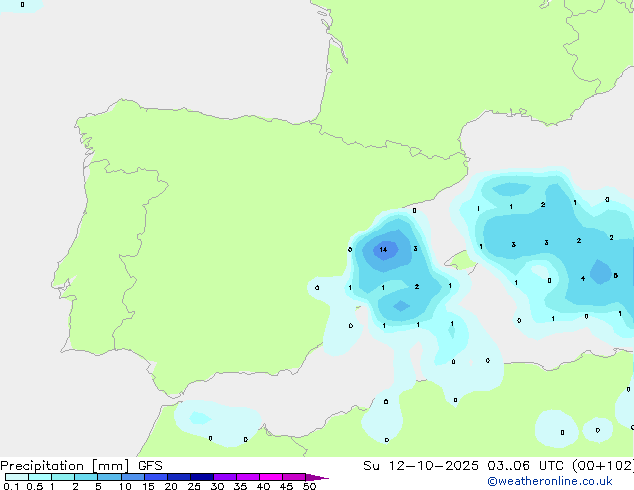Image resolution: width=634 pixels, height=490 pixels.
Task: Click the 'GFS' model label
Action: coord(150,466)
